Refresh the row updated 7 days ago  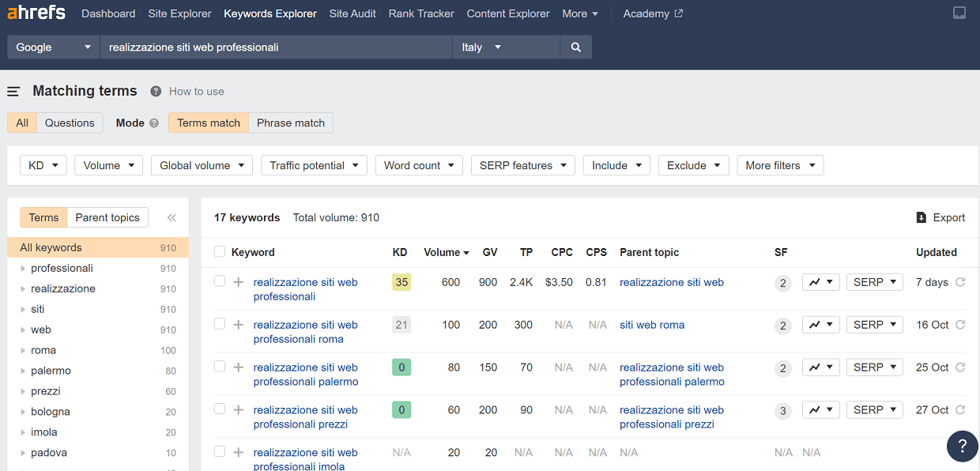960,282
